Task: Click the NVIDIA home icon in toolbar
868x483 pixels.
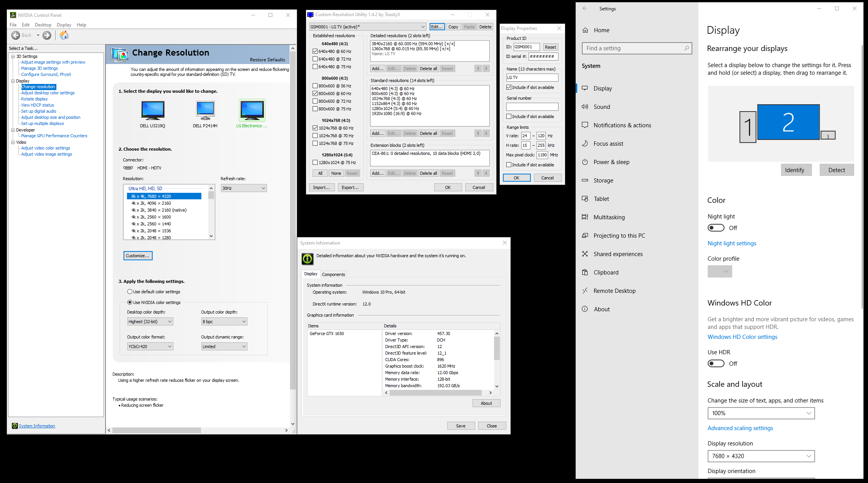Action: point(64,35)
